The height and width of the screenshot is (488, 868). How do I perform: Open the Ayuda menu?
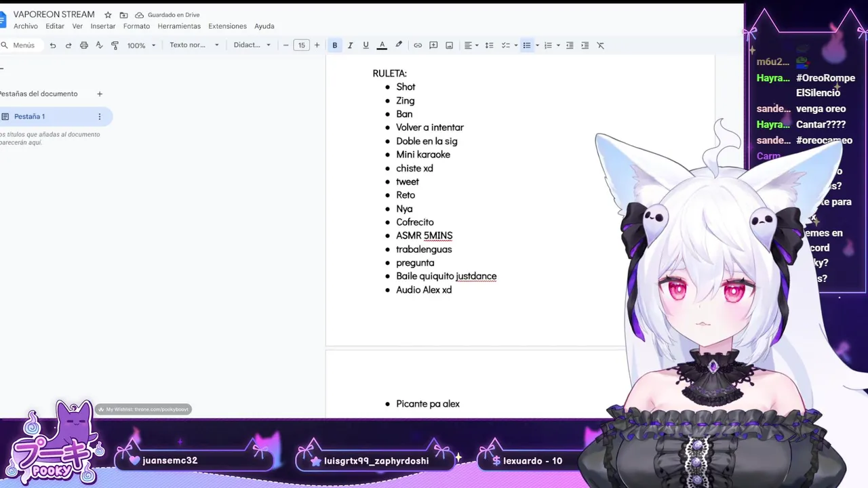coord(264,26)
